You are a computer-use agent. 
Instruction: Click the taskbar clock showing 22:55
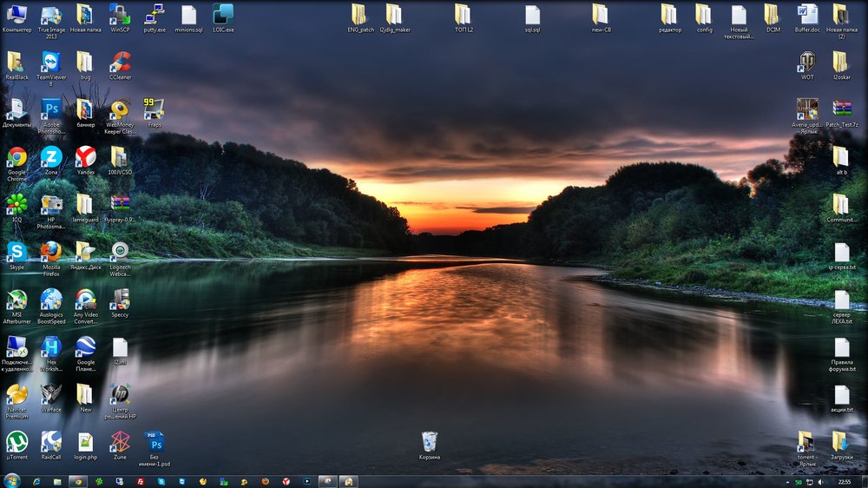[x=844, y=481]
